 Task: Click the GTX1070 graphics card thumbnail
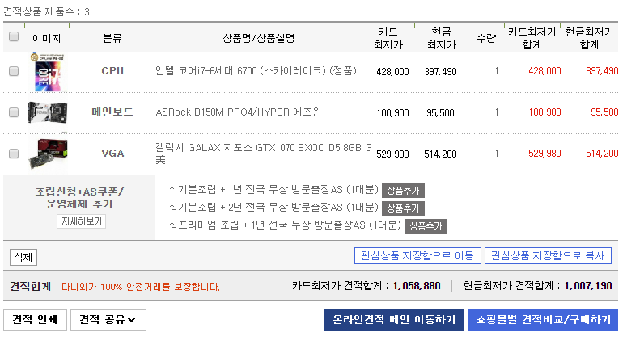click(47, 153)
